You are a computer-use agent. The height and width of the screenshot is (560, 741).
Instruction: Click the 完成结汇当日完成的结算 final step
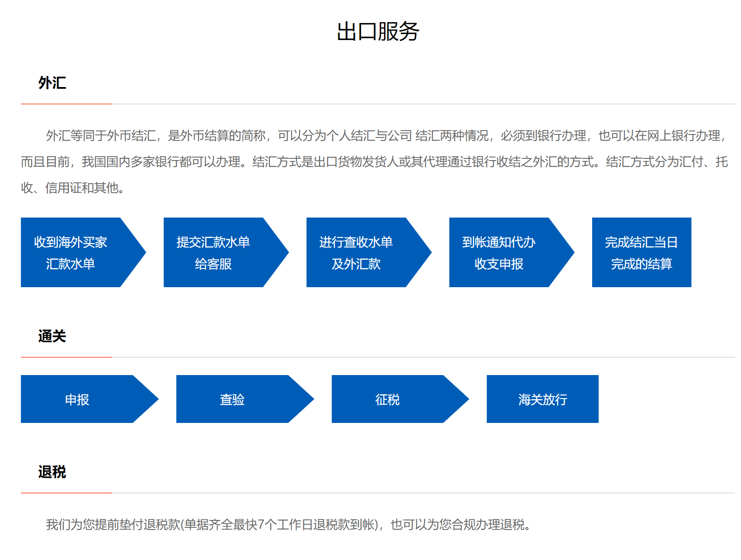[641, 253]
